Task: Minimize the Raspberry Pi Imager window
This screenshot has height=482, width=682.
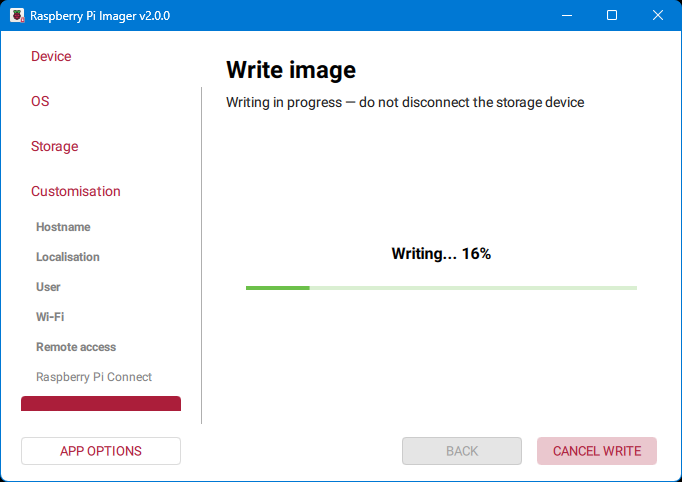Action: point(567,16)
